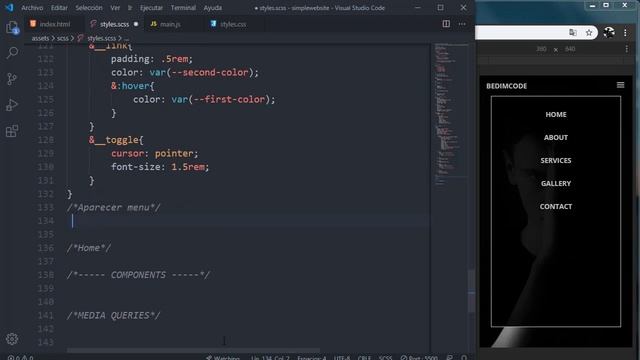
Task: Click the device width input field
Action: coord(541,49)
